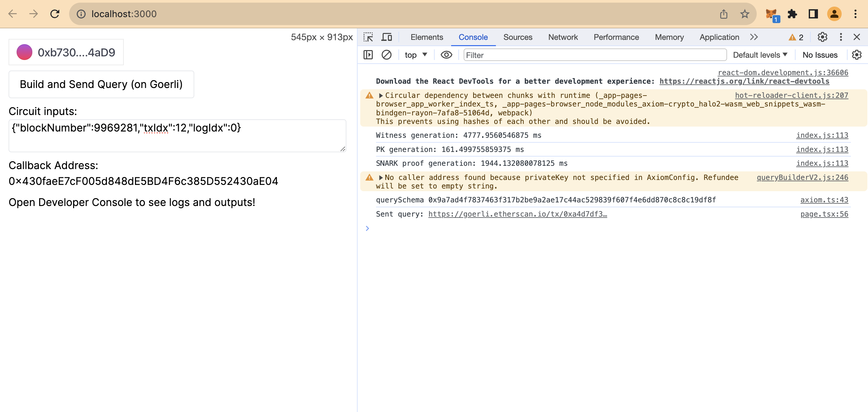The image size is (868, 412).
Task: Expand the Default levels dropdown
Action: pyautogui.click(x=761, y=55)
